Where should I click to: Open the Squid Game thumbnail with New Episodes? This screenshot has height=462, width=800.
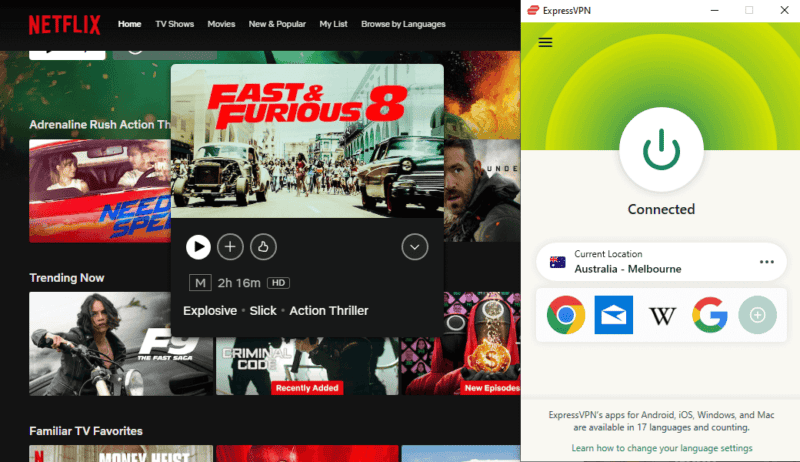(x=461, y=344)
